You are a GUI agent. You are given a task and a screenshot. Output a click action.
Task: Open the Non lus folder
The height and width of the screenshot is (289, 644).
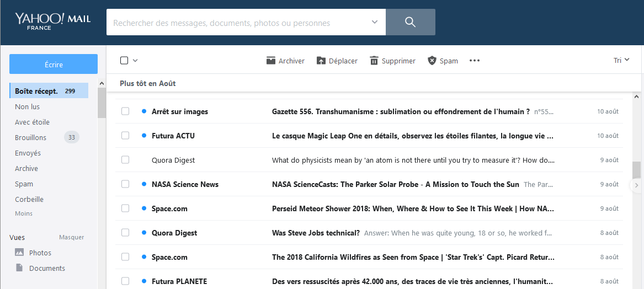point(27,107)
